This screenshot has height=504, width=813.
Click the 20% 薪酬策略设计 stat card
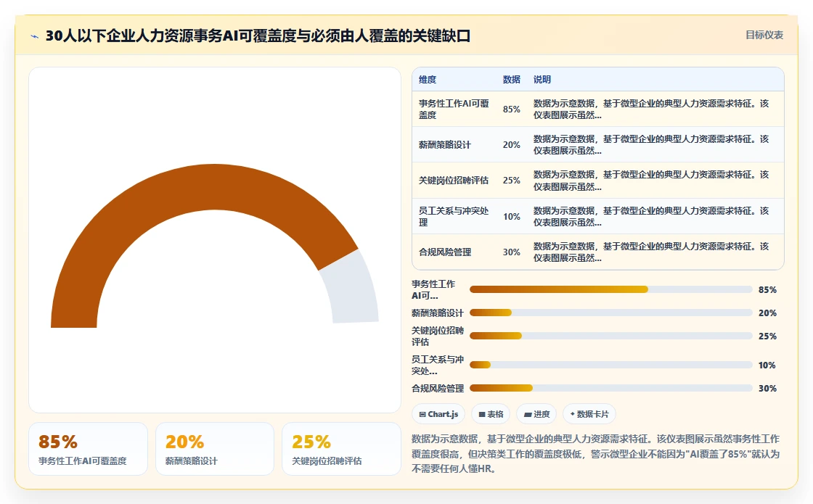[x=215, y=449]
